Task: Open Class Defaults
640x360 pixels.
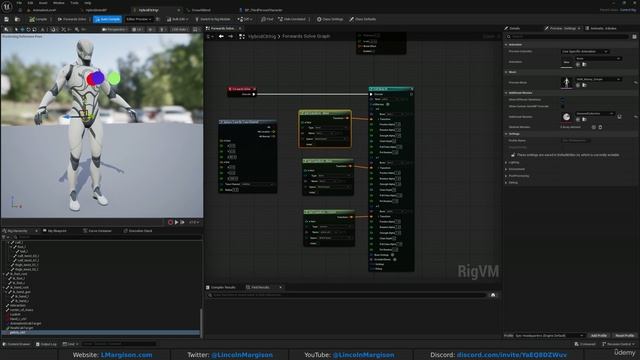Action: pyautogui.click(x=362, y=19)
